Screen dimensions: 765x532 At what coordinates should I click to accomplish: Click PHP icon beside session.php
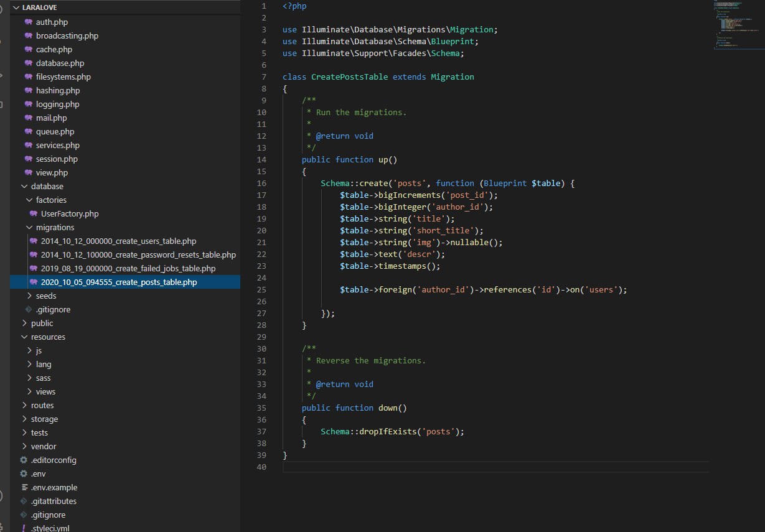(x=29, y=159)
